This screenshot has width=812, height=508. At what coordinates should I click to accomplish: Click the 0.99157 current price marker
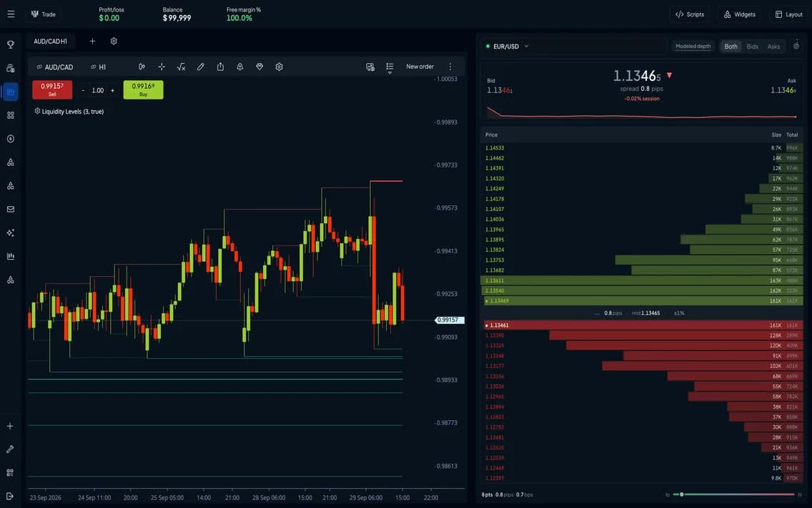coord(450,320)
